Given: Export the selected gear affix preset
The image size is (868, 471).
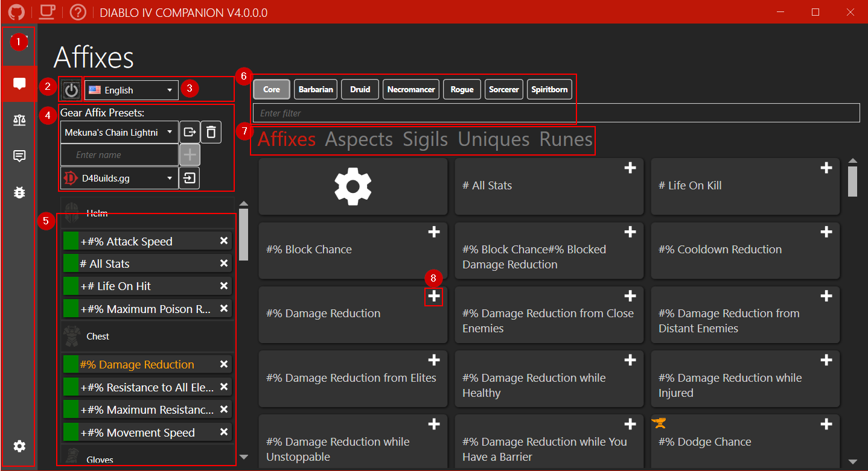Looking at the screenshot, I should point(190,132).
